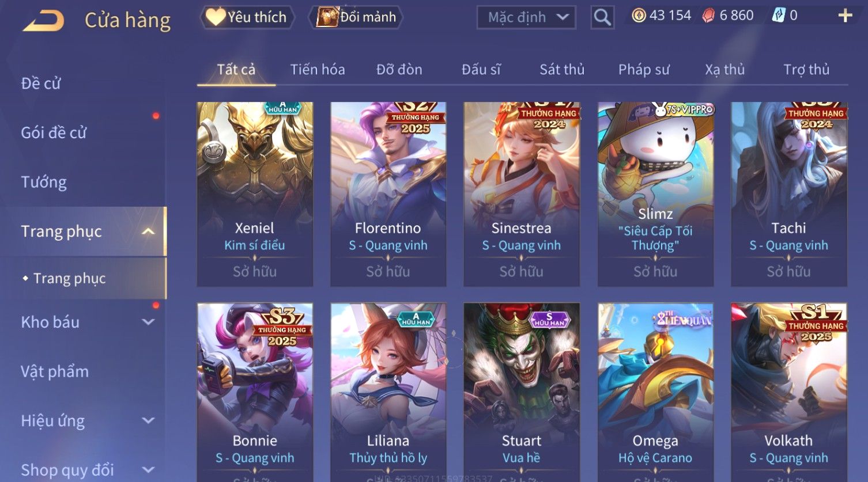Image resolution: width=868 pixels, height=482 pixels.
Task: Tap the chest icon in Đổi mảnh
Action: (327, 17)
